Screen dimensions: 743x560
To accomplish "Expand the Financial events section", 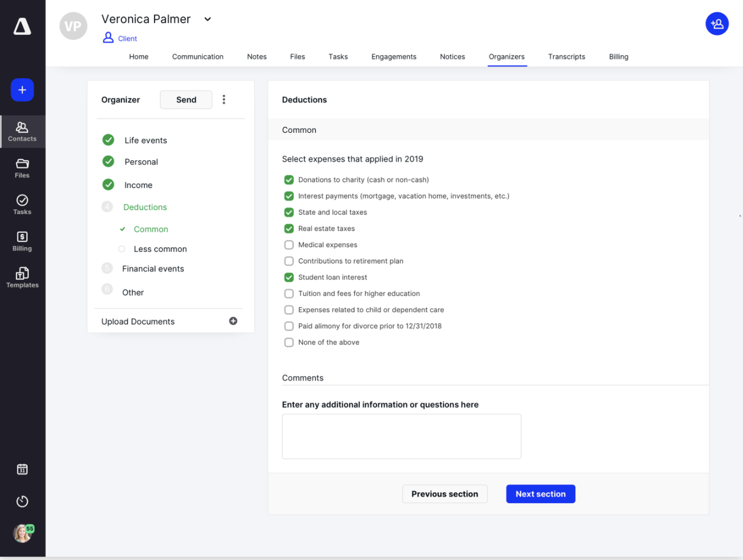I will tap(153, 269).
